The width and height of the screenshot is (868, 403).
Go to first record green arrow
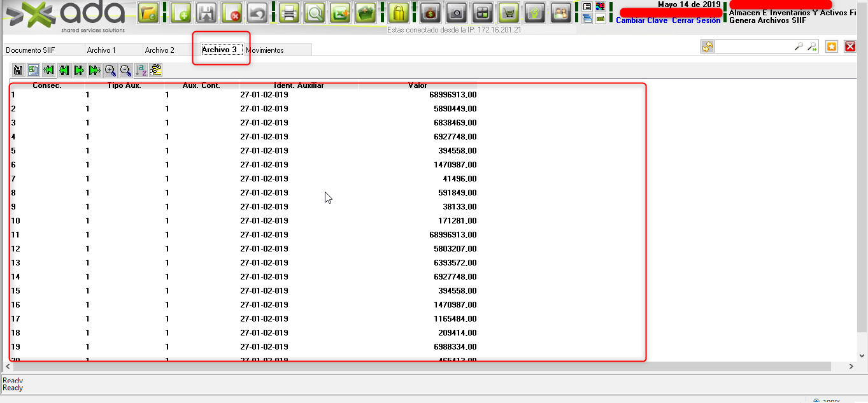(48, 70)
